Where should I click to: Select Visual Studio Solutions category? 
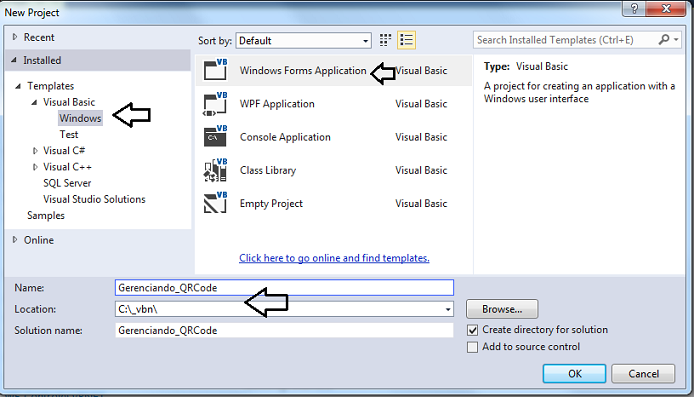click(x=94, y=199)
